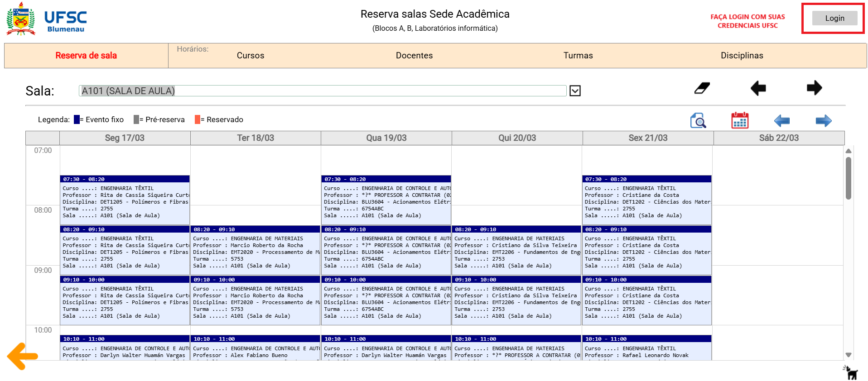This screenshot has width=868, height=381.
Task: Open Wednesday 08:20 - 09:10 event
Action: 386,250
